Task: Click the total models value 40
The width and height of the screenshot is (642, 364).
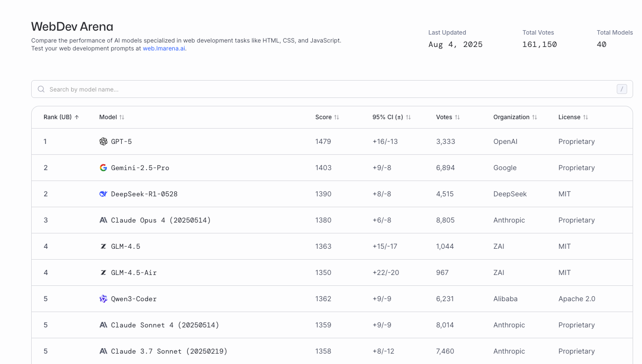Action: [x=601, y=45]
